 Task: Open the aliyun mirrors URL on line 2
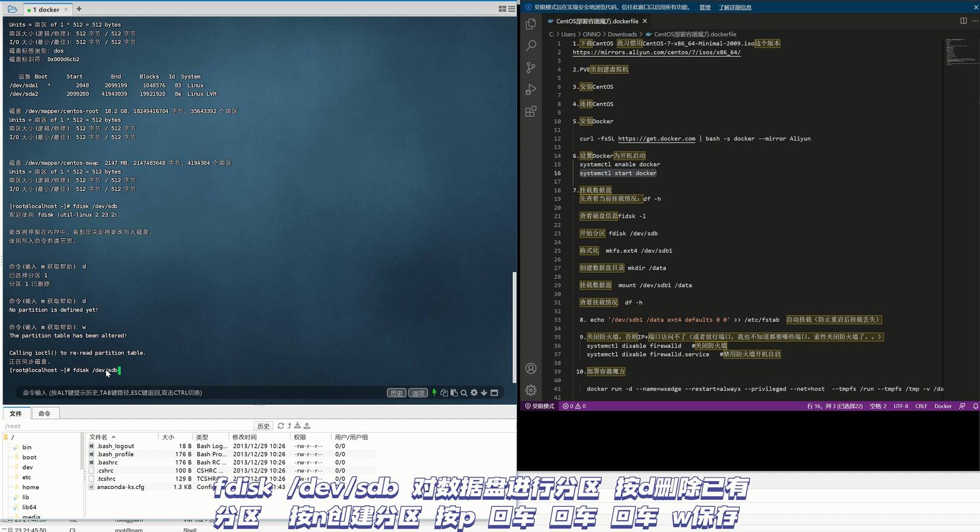click(657, 52)
